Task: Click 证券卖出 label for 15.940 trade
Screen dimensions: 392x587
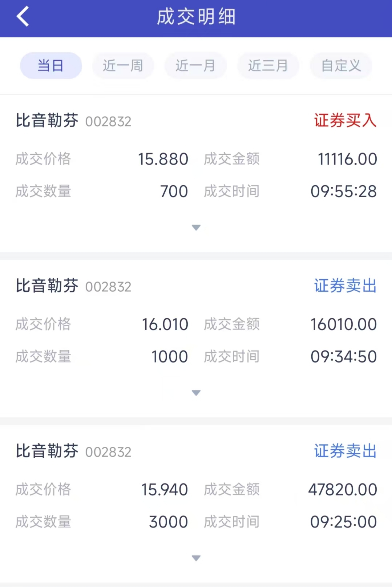Action: 345,451
